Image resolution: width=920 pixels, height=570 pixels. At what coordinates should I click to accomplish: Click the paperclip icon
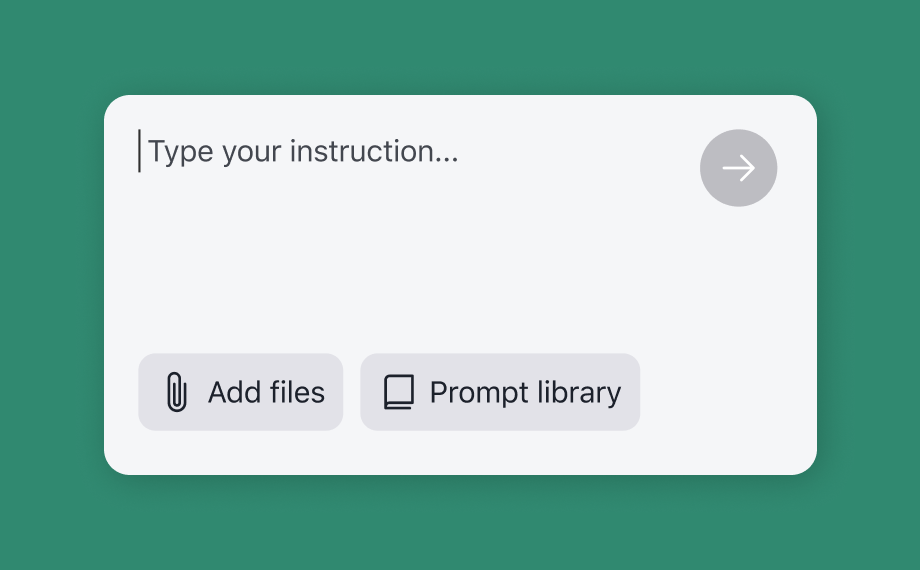coord(177,392)
